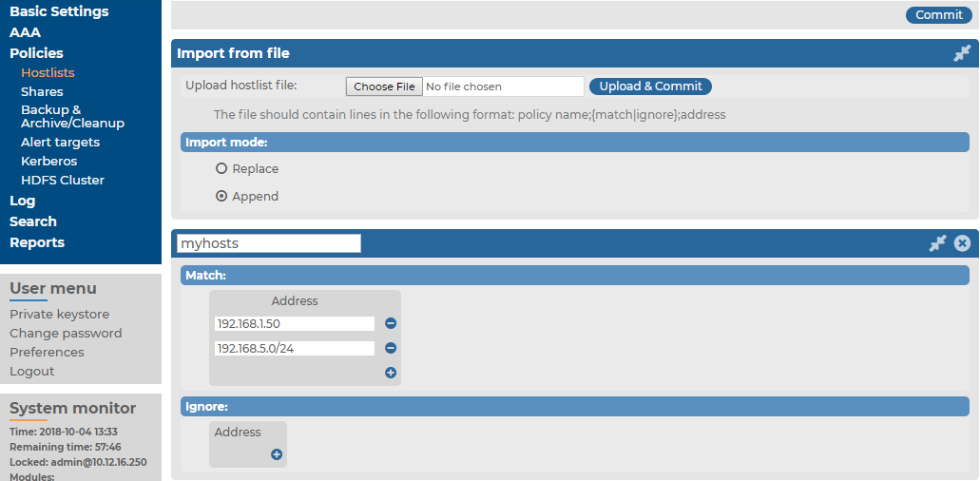Open the Shares policies page
This screenshot has height=481, width=980.
point(42,92)
